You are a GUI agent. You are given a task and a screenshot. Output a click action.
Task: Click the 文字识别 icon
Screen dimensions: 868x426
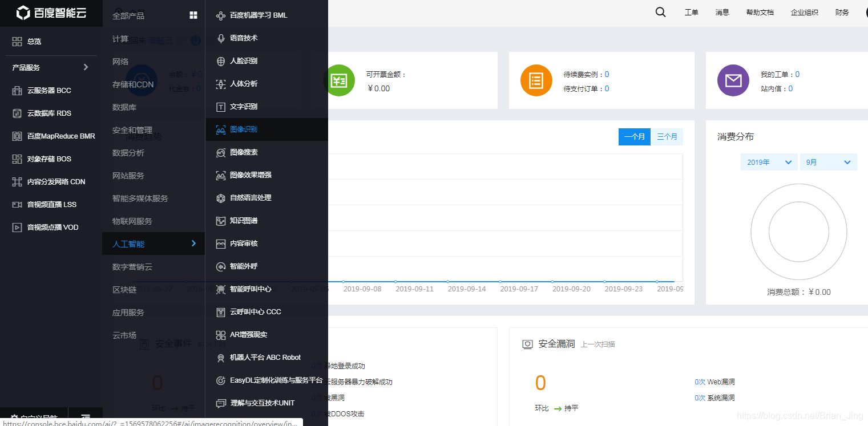click(x=221, y=107)
